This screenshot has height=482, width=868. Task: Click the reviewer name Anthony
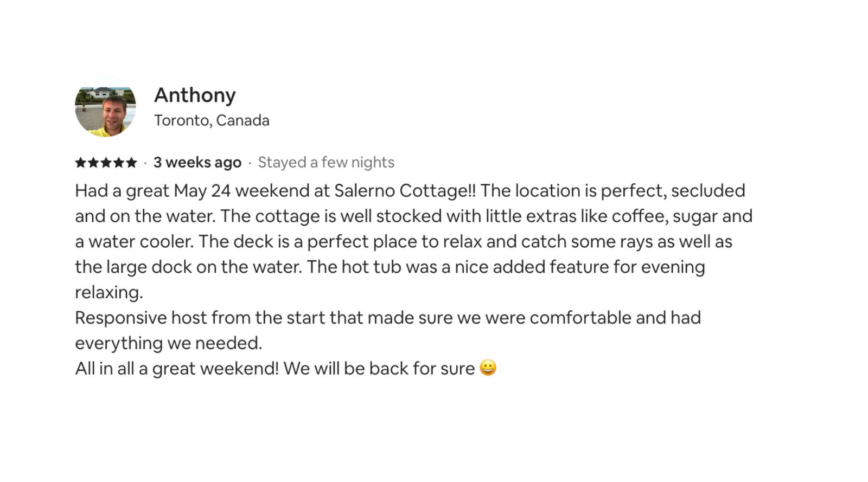pyautogui.click(x=195, y=95)
